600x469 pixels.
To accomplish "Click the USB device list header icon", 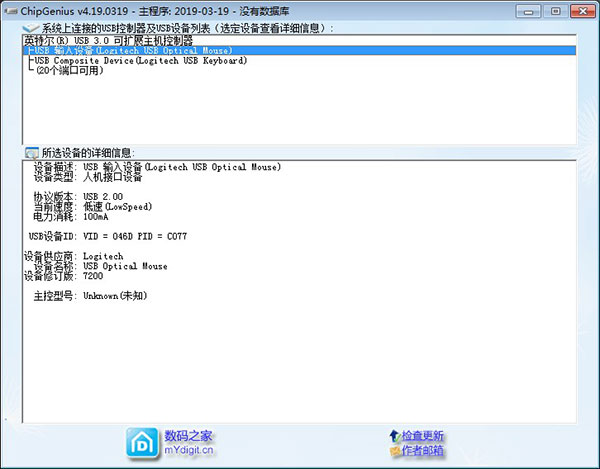I will click(31, 28).
